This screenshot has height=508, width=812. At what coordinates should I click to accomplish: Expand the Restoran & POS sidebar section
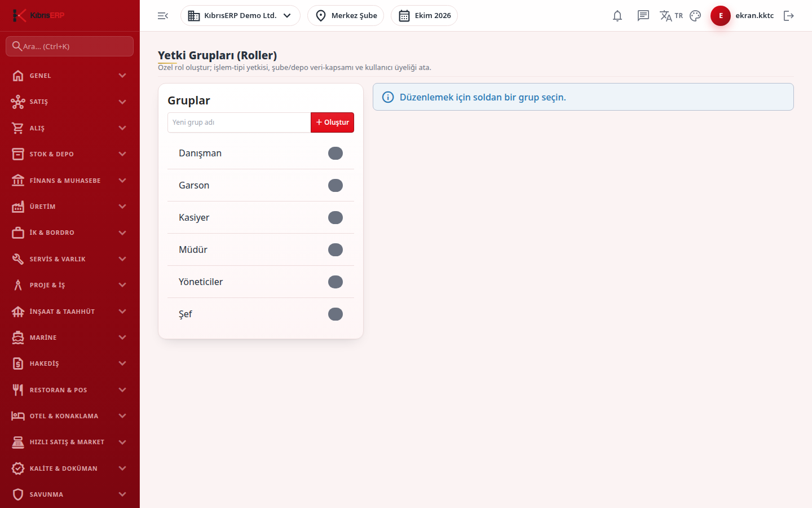pyautogui.click(x=70, y=390)
